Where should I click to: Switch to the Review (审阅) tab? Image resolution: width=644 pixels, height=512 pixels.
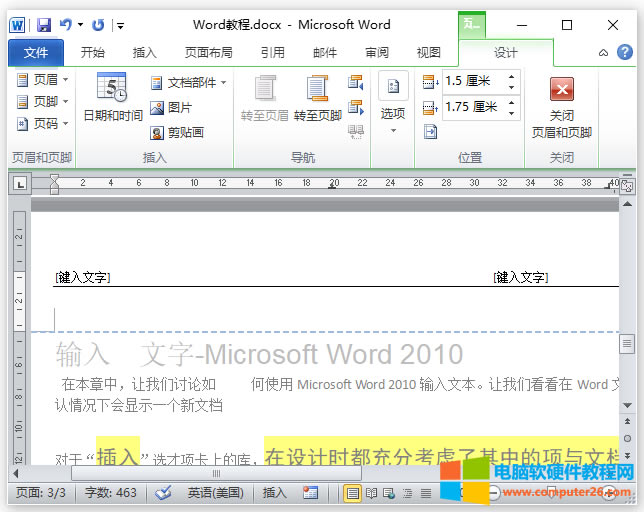pos(377,53)
